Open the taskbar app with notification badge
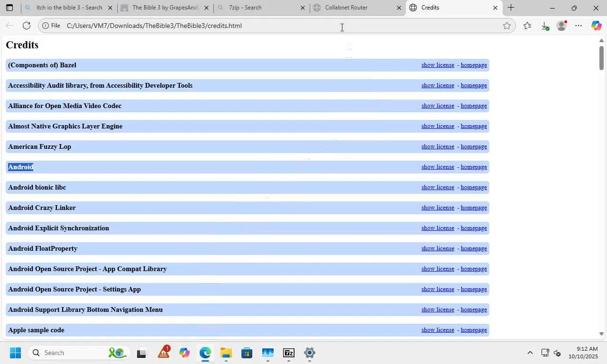This screenshot has width=607, height=364. coord(164,353)
